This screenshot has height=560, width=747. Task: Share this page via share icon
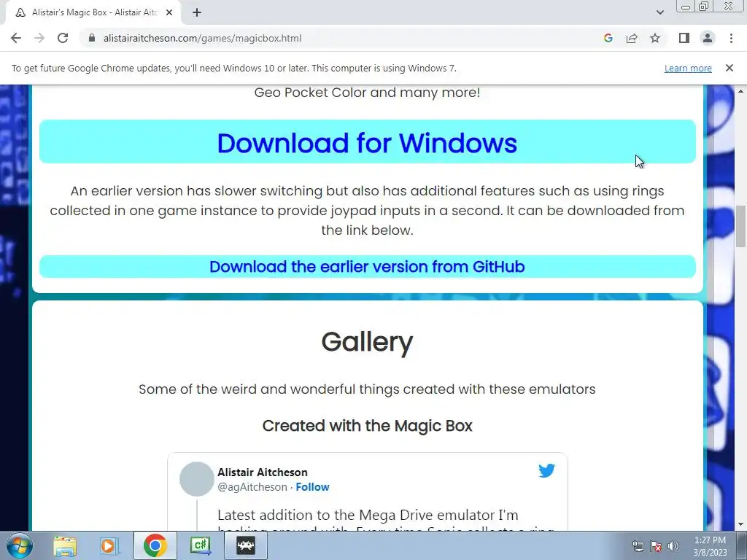point(632,38)
